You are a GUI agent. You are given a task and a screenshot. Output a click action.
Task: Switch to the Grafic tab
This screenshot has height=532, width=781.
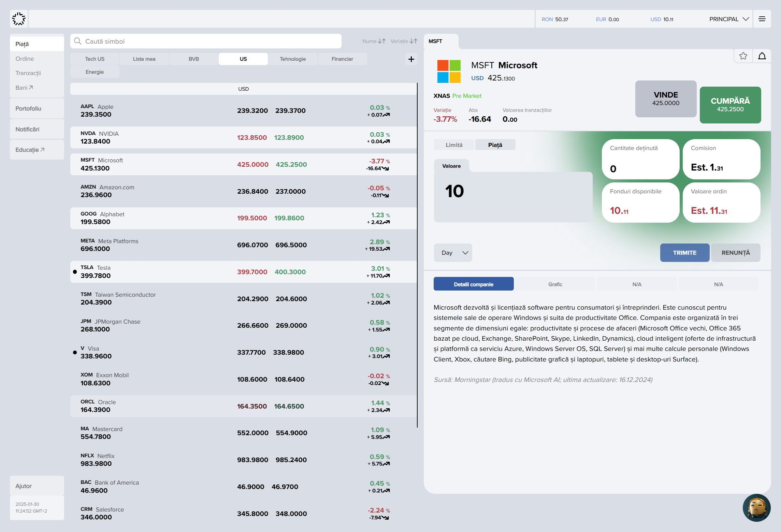coord(555,284)
